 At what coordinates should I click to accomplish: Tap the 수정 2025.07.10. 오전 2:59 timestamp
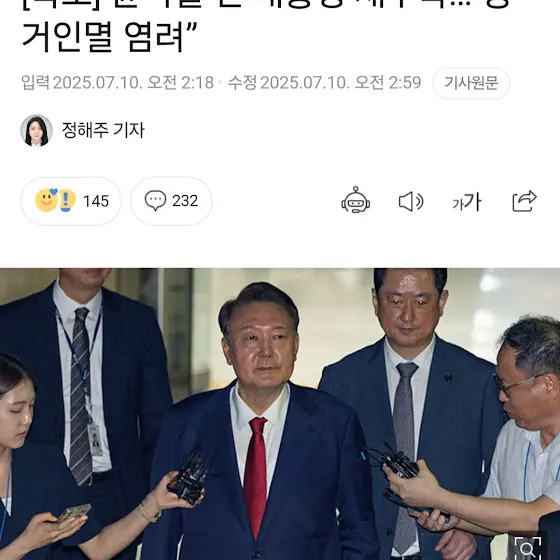pyautogui.click(x=324, y=83)
